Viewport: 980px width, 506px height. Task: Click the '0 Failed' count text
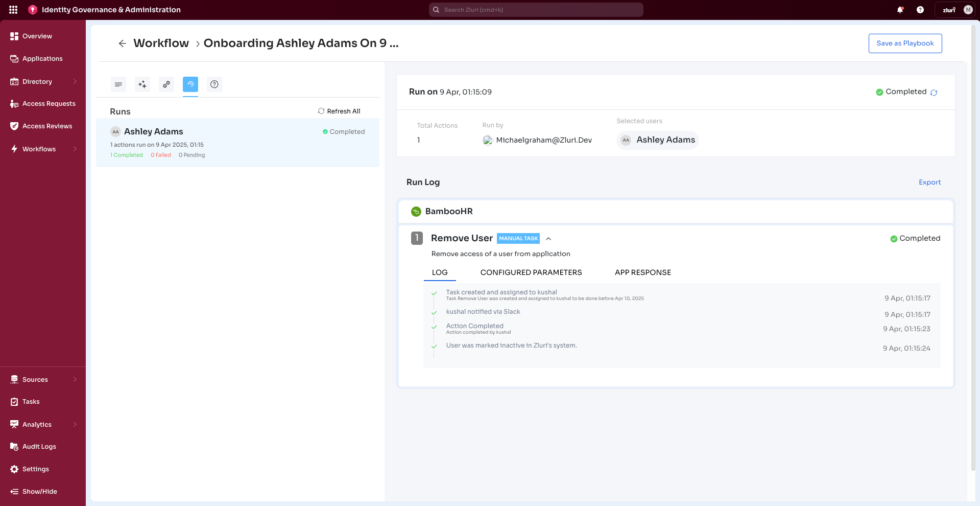coord(161,155)
